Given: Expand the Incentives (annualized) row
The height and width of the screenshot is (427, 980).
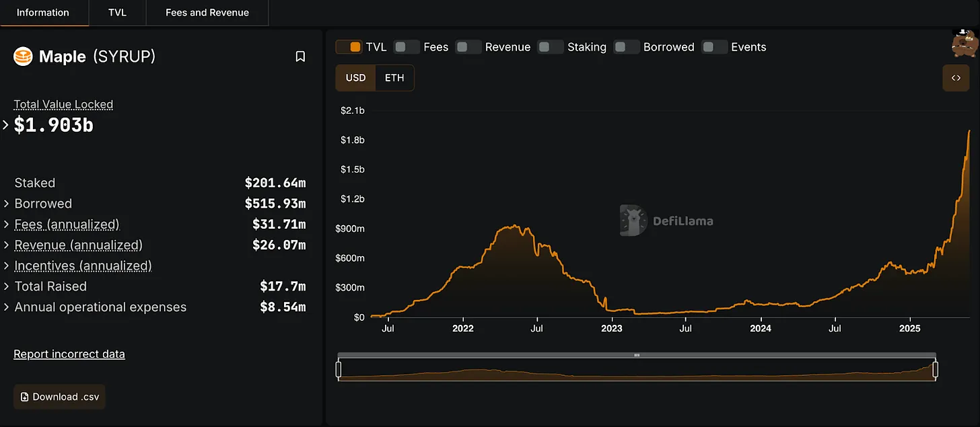Looking at the screenshot, I should [6, 266].
